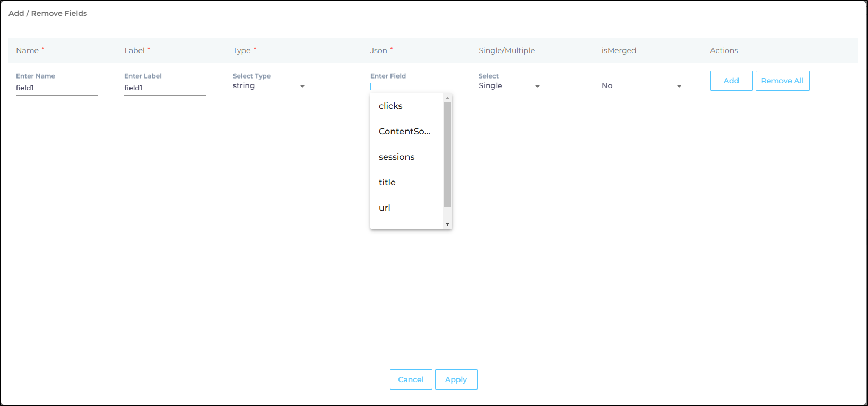The width and height of the screenshot is (868, 406).
Task: Click the dropdown list scrollbar thumb
Action: click(447, 154)
